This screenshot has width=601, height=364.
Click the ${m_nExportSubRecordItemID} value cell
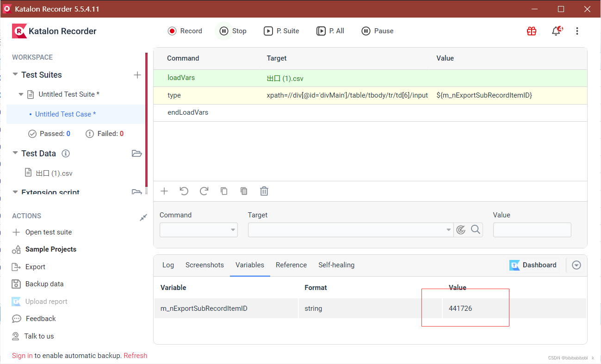coord(484,95)
